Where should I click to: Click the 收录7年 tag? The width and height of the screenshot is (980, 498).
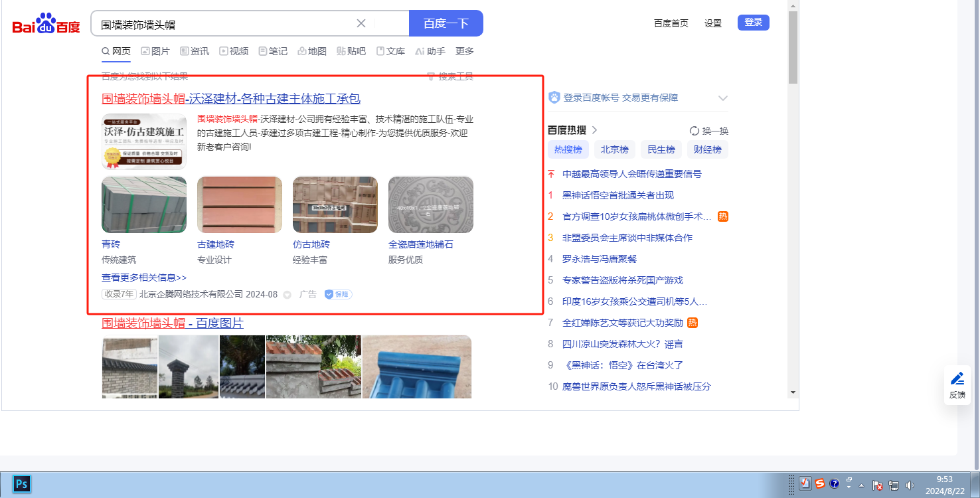119,294
